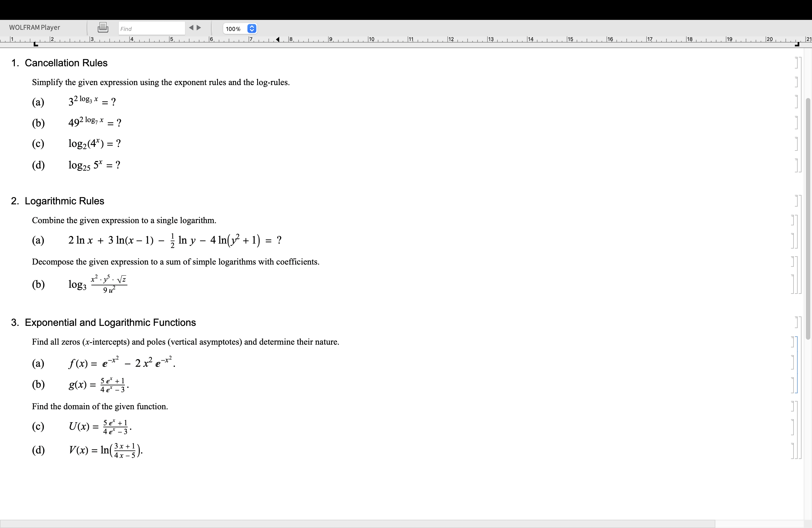Open the 100% zoom control

point(233,29)
